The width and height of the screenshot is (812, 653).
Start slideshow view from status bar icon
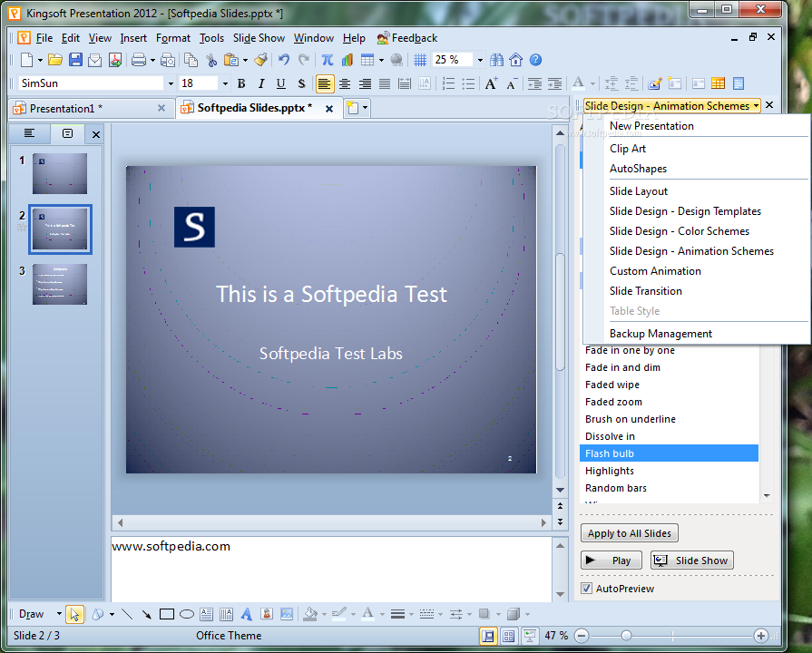coord(529,636)
